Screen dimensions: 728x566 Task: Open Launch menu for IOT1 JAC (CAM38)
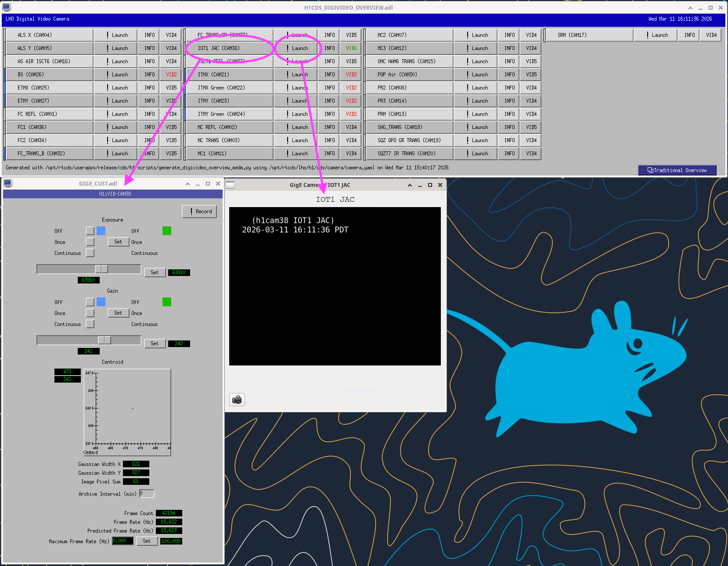[296, 48]
